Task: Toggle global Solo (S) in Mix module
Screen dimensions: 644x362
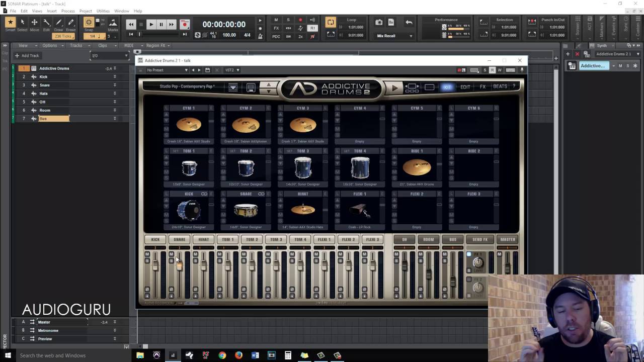Action: 288,20
